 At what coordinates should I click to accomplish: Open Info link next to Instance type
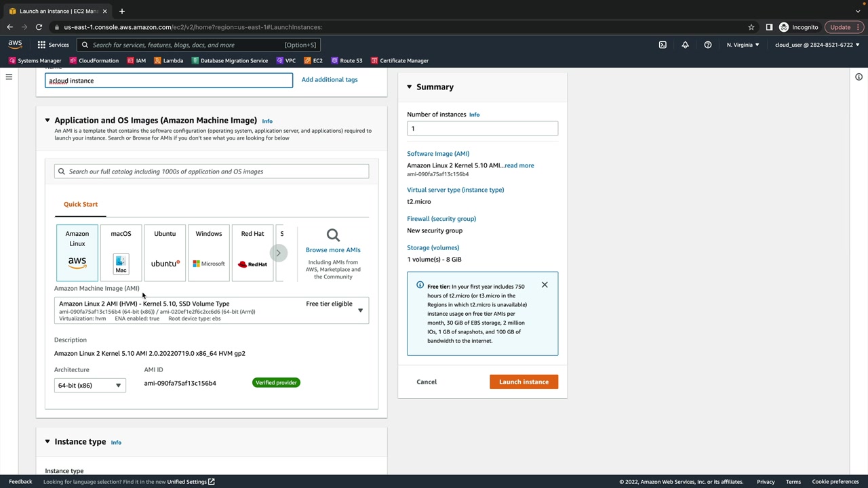[x=116, y=443]
